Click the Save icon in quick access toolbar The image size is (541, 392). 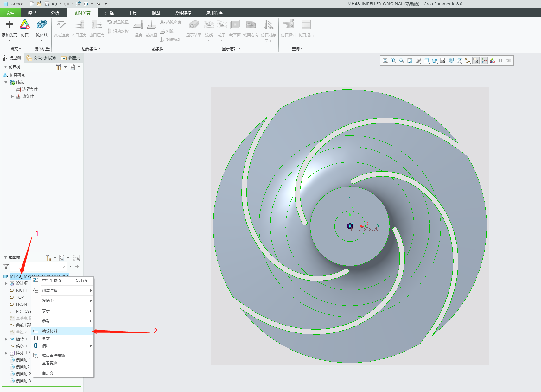(x=47, y=4)
